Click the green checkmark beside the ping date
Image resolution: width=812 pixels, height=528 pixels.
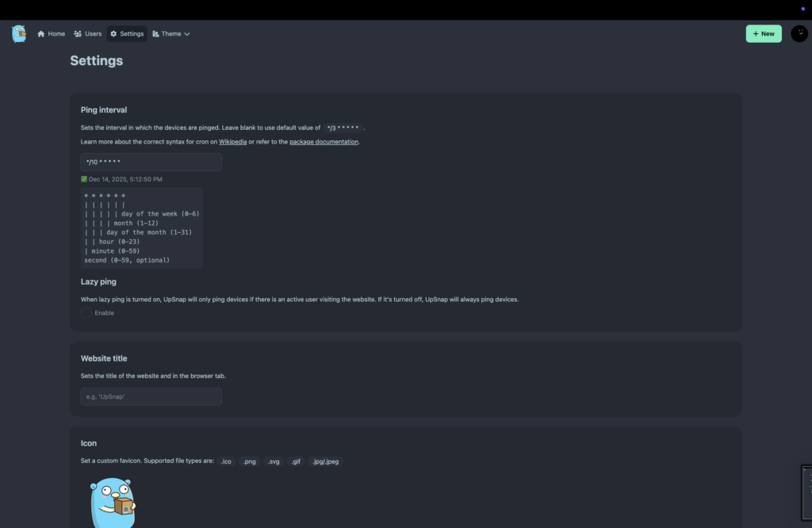(x=84, y=179)
